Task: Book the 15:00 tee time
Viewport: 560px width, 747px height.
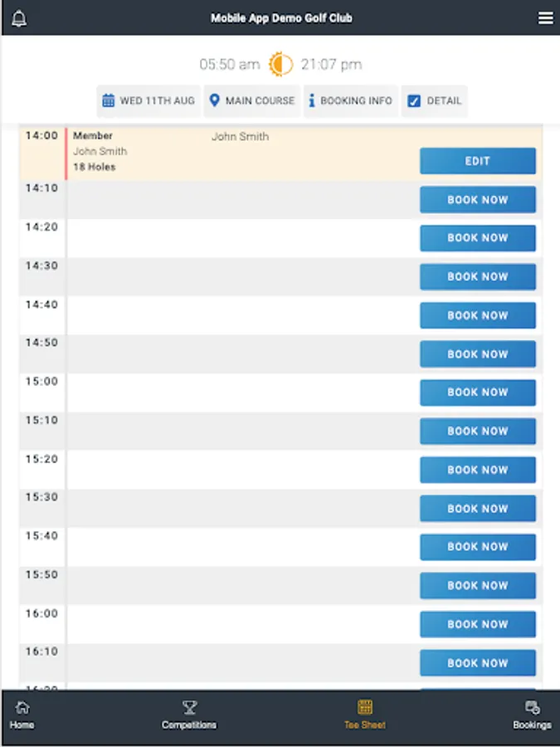Action: (477, 393)
